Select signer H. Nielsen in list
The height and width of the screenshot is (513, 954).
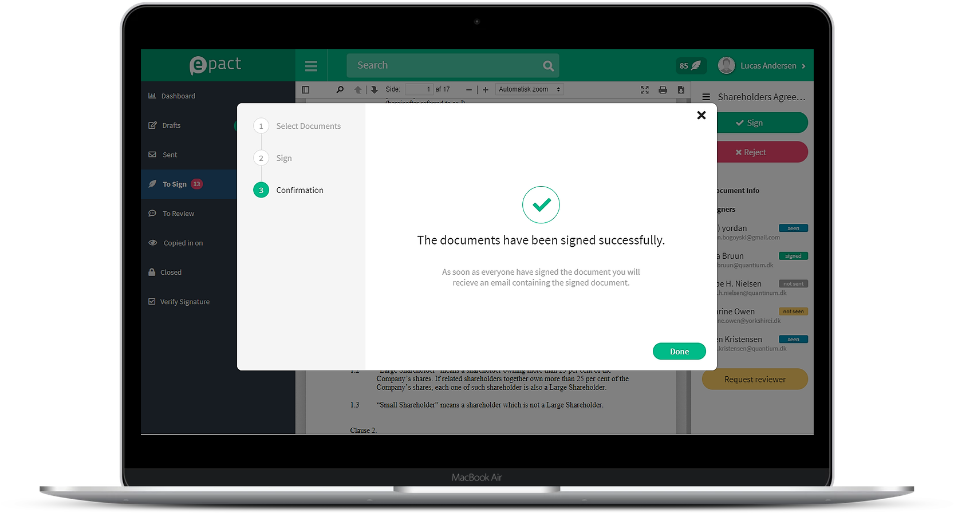(x=762, y=288)
